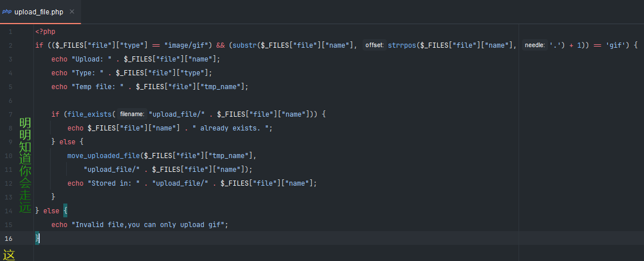Click the " already exists. " string

pyautogui.click(x=236, y=128)
